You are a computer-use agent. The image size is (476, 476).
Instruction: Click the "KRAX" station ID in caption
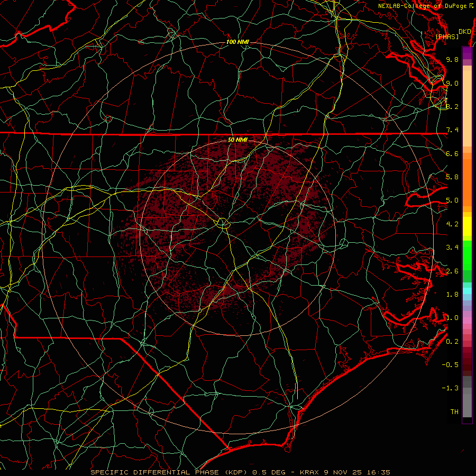pyautogui.click(x=309, y=472)
